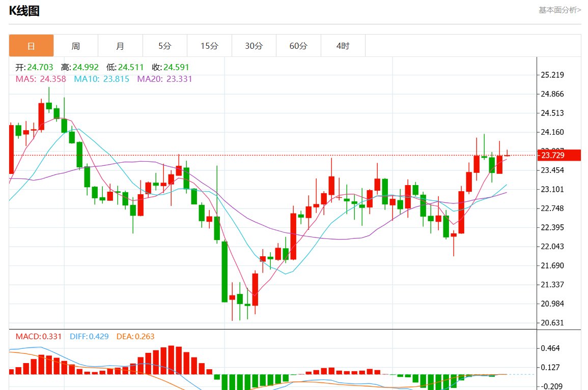Click the 0.127 MACD axis label

click(550, 368)
